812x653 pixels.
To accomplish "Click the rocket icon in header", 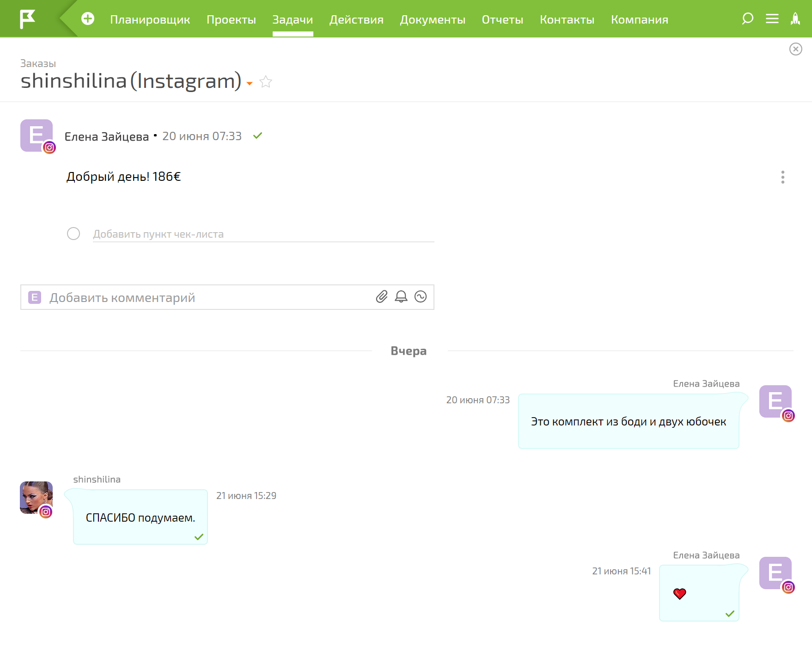I will (x=795, y=19).
